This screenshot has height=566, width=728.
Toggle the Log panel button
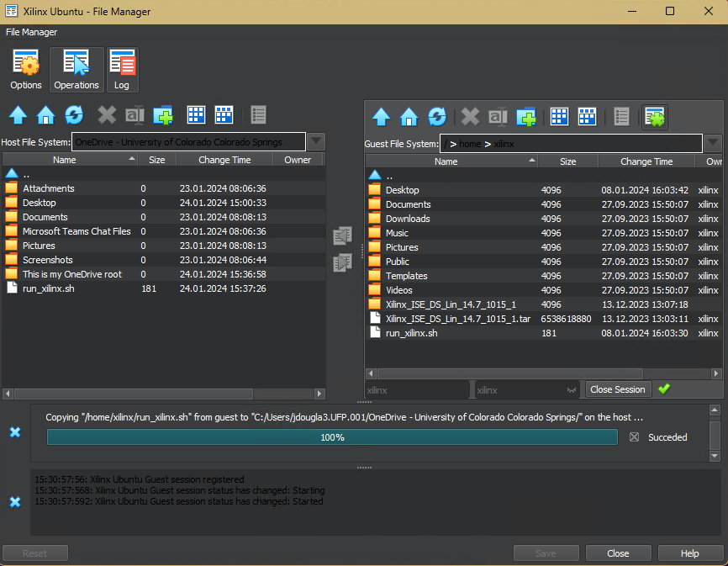click(122, 70)
